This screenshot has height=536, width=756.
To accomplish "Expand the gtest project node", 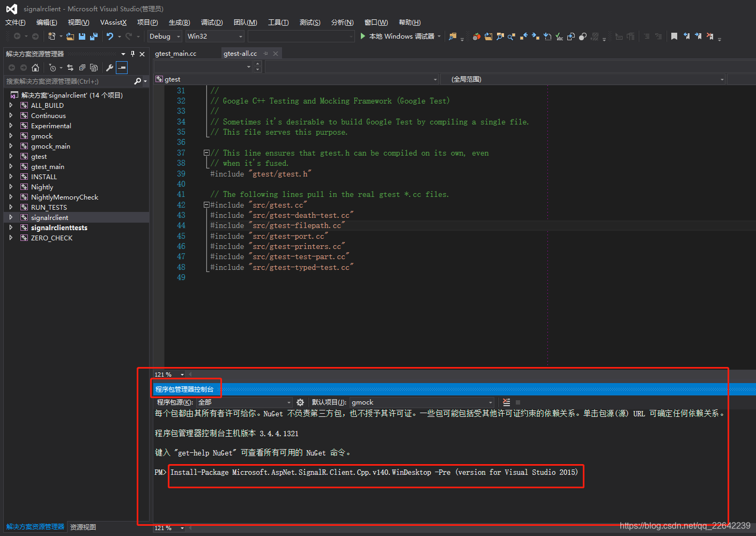I will tap(10, 156).
